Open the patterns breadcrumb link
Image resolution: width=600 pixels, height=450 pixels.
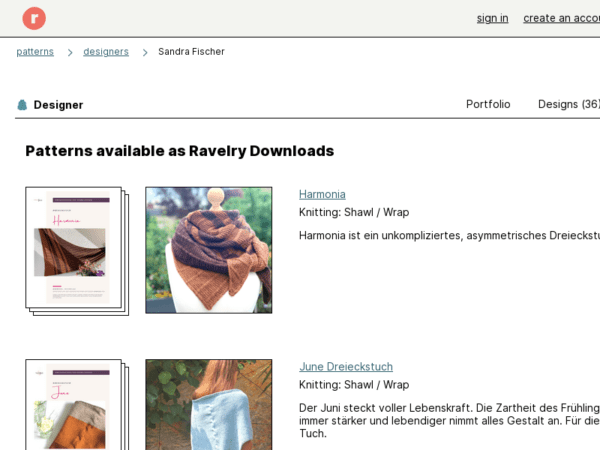click(35, 52)
